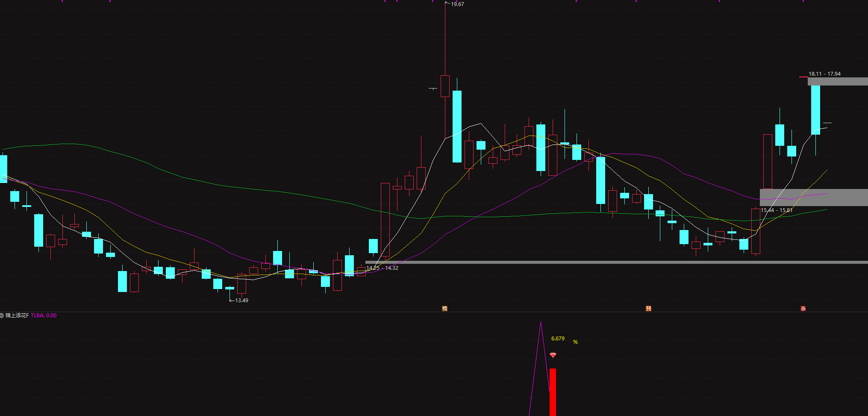Select the tall cyan candle below 18.11 gap
Screen dimensions: 868x416
(815, 110)
